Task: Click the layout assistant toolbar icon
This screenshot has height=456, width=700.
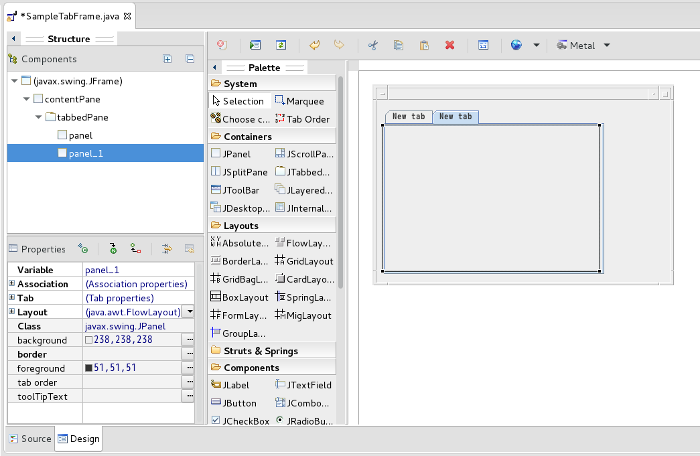Action: [483, 45]
